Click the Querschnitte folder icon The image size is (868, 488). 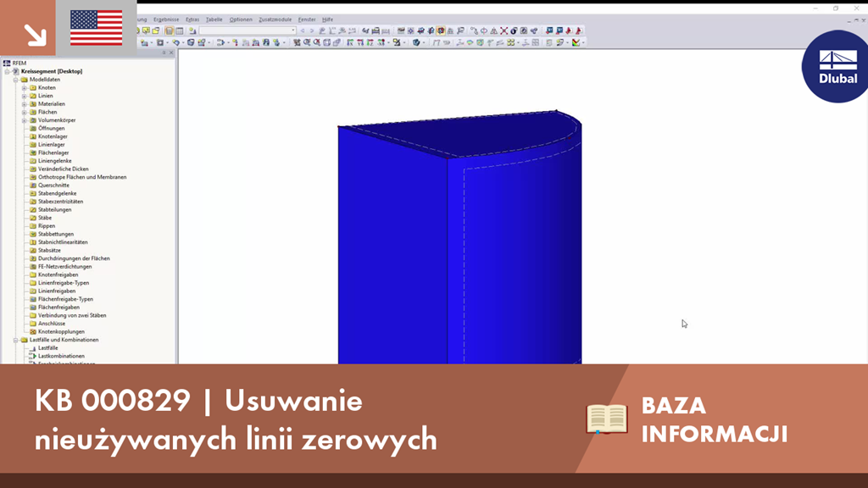(x=33, y=186)
